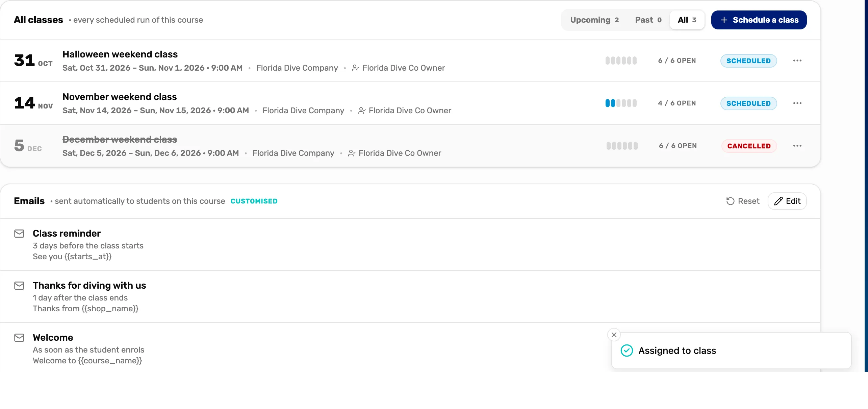Switch to the Past tab

click(x=648, y=20)
